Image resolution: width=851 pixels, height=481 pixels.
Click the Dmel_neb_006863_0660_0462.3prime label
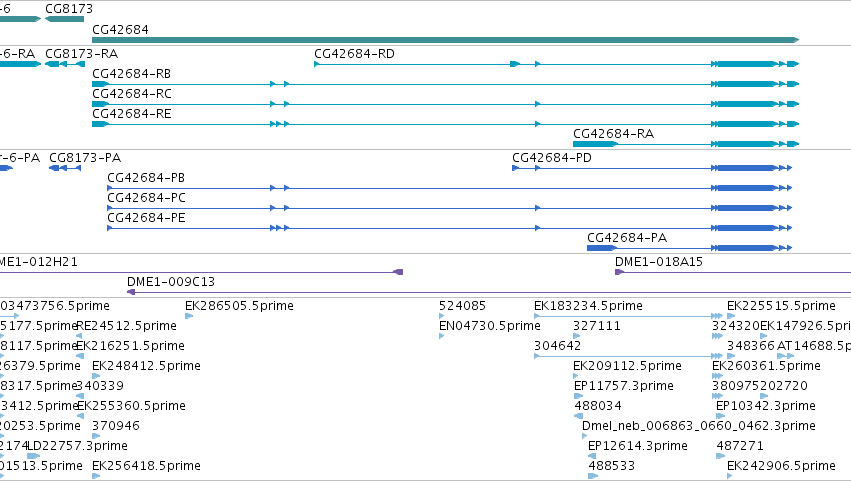pos(699,426)
